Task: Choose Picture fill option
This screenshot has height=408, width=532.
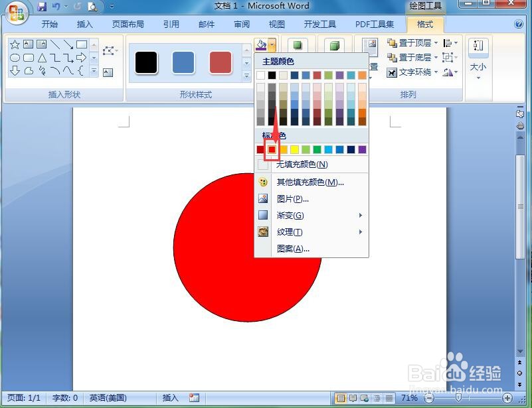Action: click(311, 199)
